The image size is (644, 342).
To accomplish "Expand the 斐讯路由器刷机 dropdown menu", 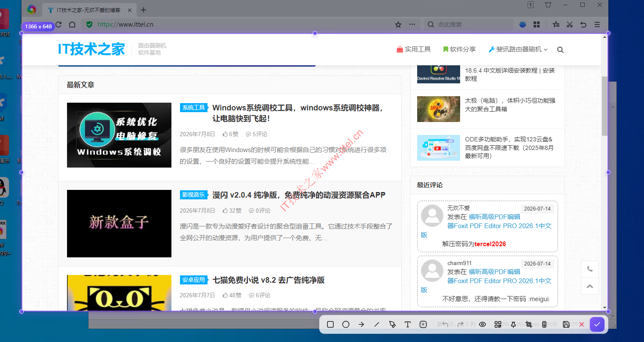I will pos(518,49).
